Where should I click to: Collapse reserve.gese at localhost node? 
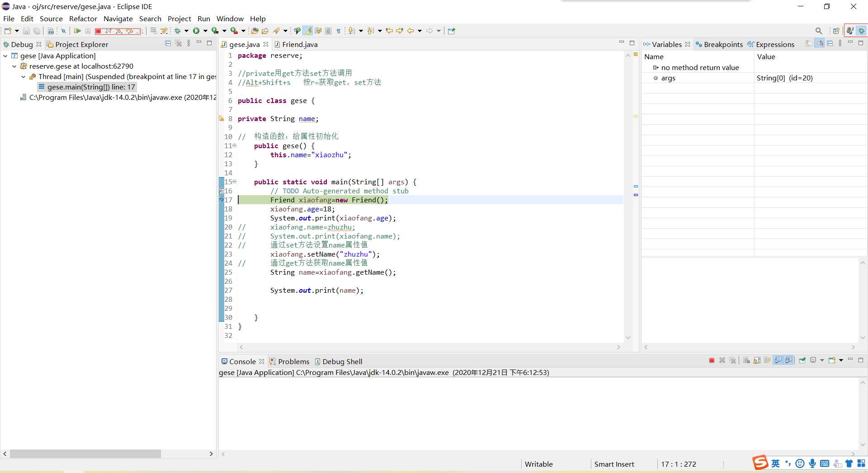[x=14, y=66]
